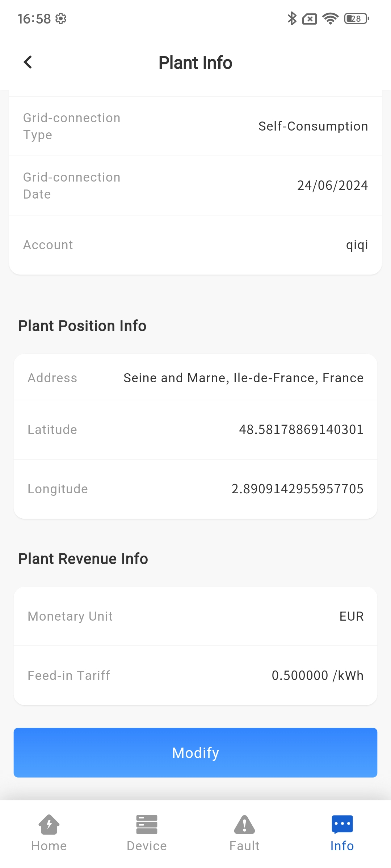The height and width of the screenshot is (868, 391).
Task: Tap the Device tab label
Action: (147, 846)
